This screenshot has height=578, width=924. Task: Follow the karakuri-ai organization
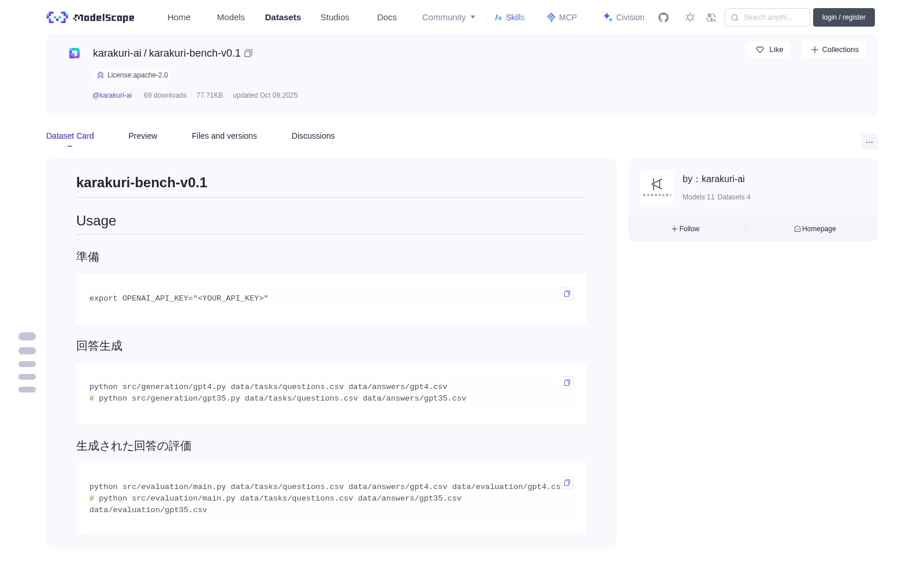[x=685, y=229]
